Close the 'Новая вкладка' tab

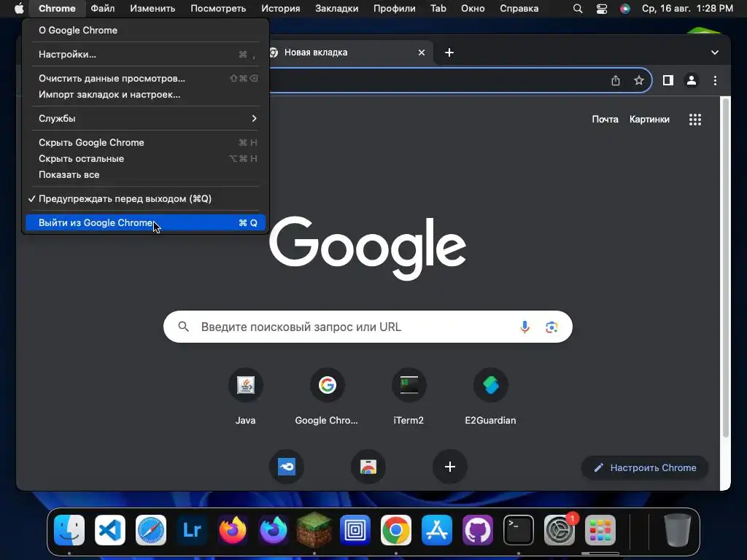[421, 52]
